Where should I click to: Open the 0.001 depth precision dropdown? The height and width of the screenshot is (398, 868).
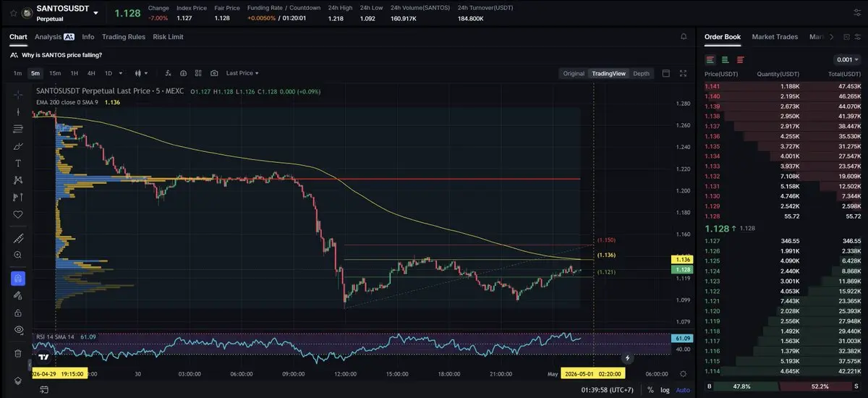coord(847,59)
